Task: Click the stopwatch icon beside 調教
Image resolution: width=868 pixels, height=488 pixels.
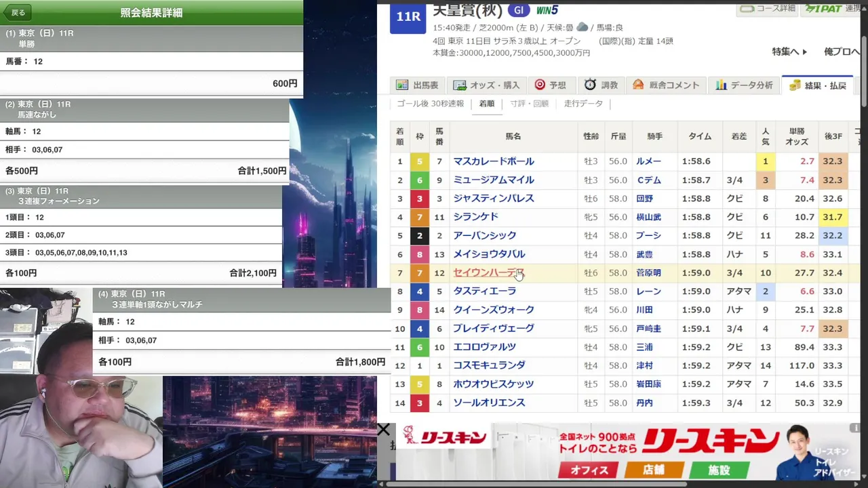Action: coord(590,85)
